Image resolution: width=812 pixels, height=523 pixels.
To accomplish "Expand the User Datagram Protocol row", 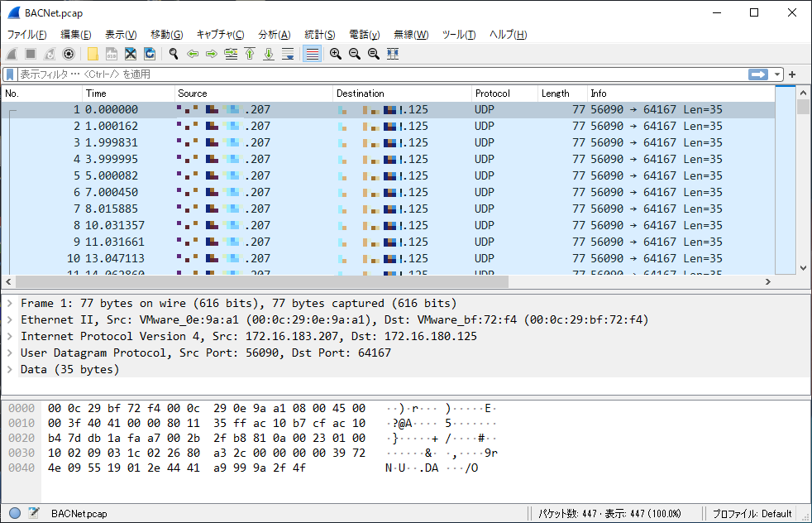I will [9, 353].
